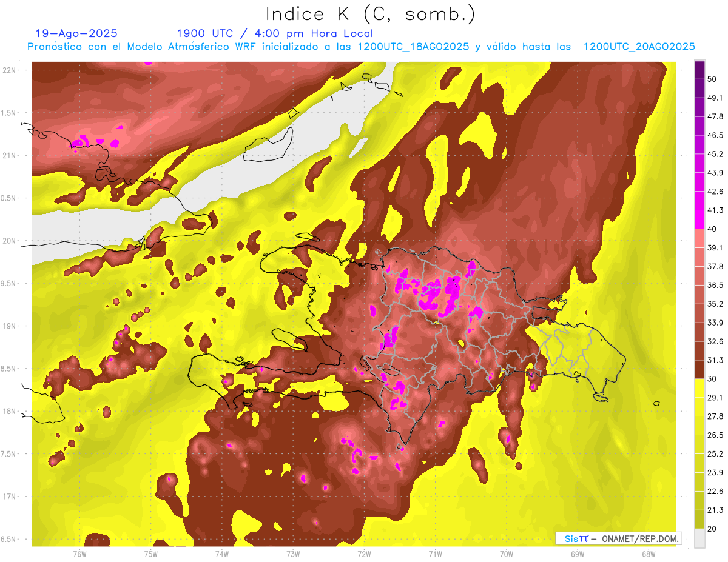The height and width of the screenshot is (562, 728).
Task: Click the bright yellow swatch between 29.1 and 30
Action: click(700, 388)
